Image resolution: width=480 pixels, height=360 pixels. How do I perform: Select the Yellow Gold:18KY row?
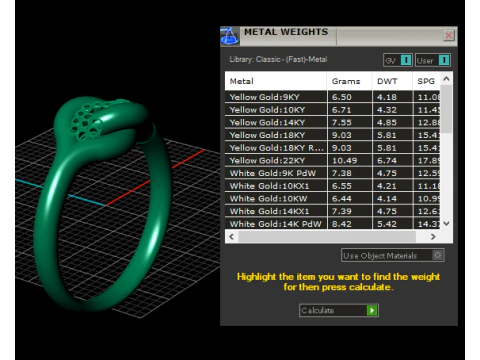332,135
